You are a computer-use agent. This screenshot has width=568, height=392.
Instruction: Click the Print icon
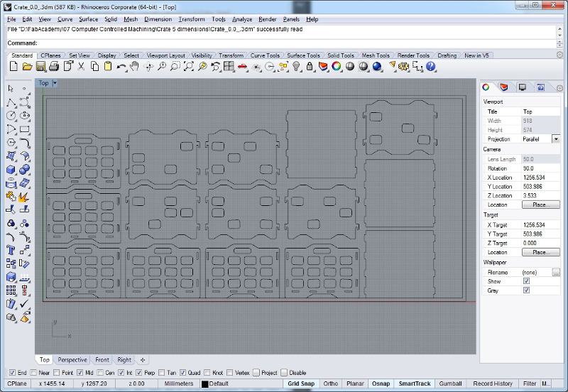54,66
